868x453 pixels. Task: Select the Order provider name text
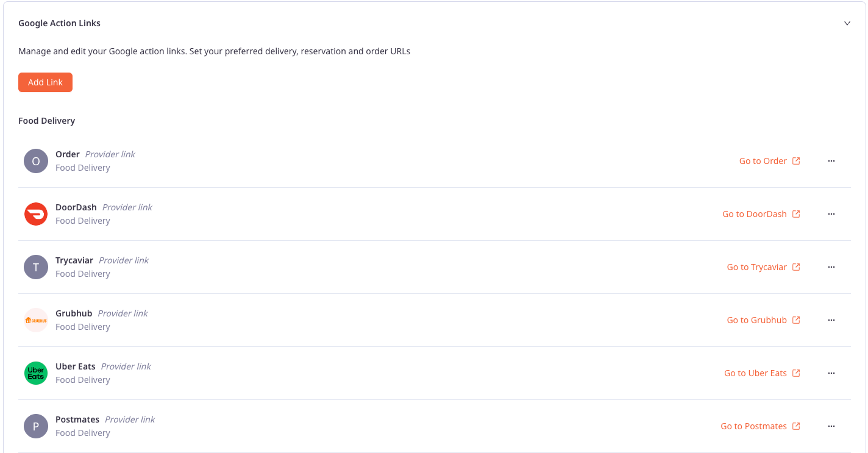tap(68, 154)
